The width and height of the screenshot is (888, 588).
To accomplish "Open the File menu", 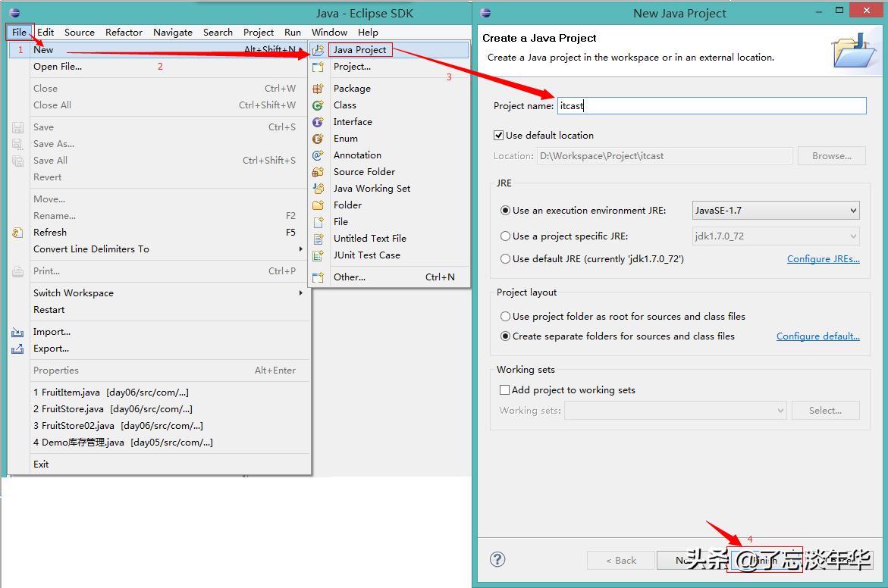I will click(x=19, y=33).
